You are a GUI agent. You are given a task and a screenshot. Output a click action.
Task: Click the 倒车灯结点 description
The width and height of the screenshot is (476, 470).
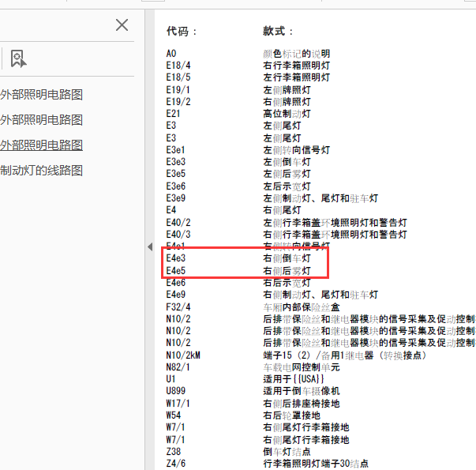287,452
